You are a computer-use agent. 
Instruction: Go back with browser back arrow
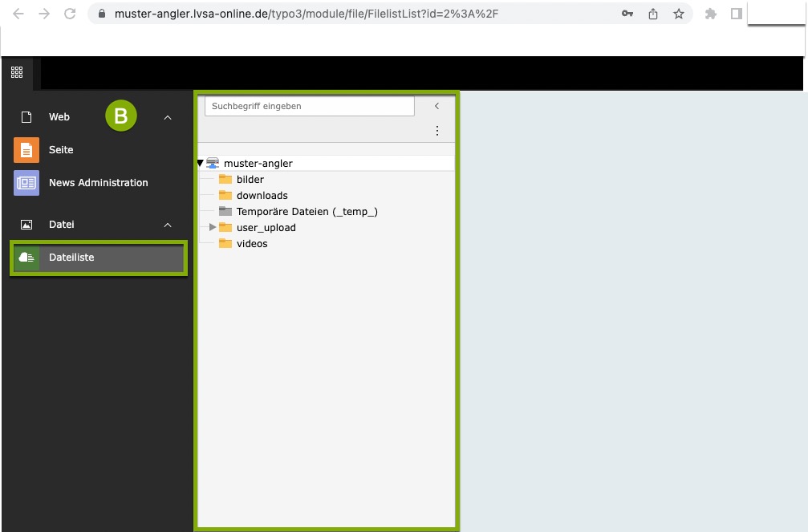(18, 14)
